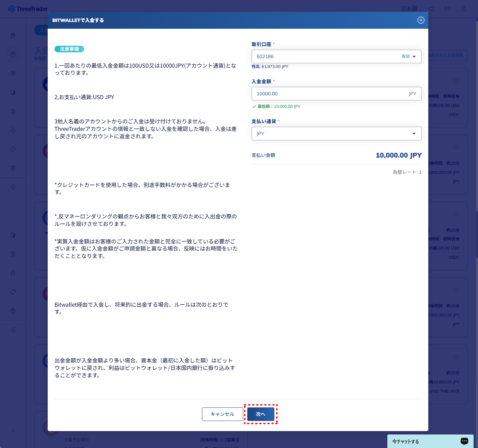This screenshot has height=448, width=478.
Task: Close the BITWALLET deposit dialog with X
Action: (421, 20)
